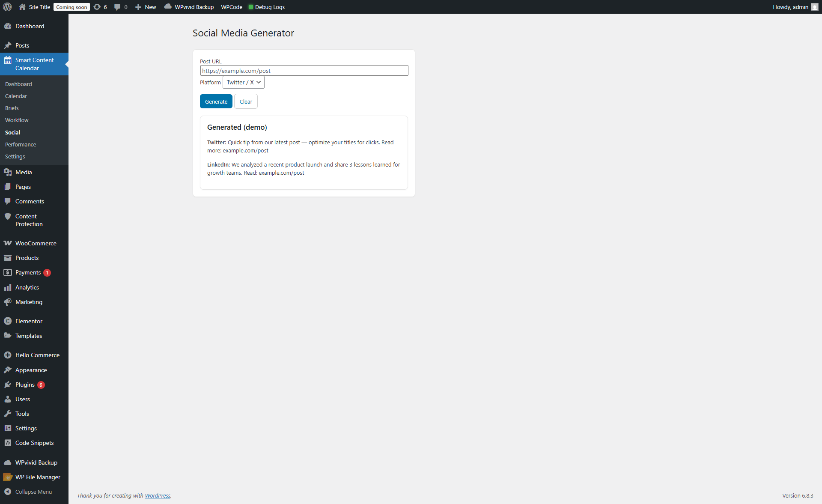Follow the WordPress footer link
The height and width of the screenshot is (504, 822).
[x=157, y=495]
